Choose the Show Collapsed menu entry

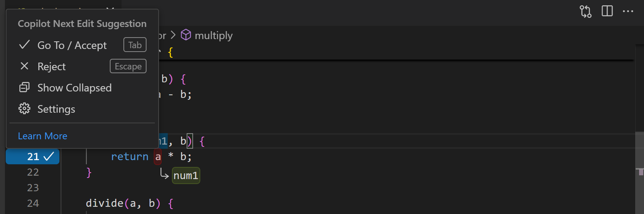(74, 88)
